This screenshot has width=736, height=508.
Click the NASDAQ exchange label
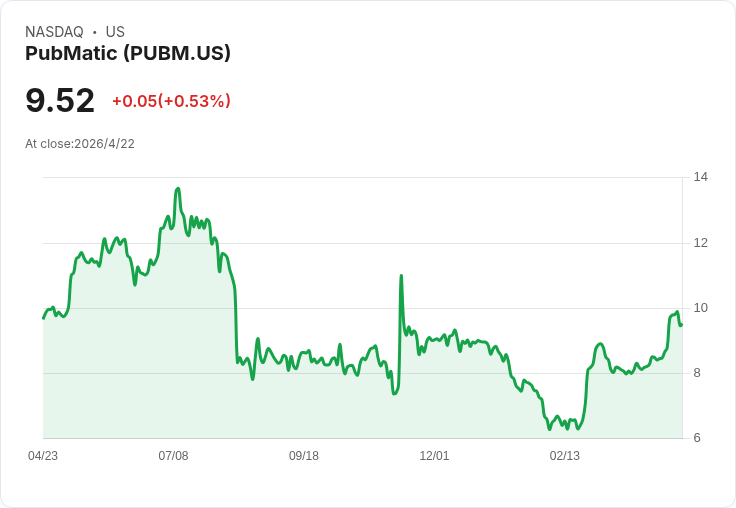click(x=54, y=32)
